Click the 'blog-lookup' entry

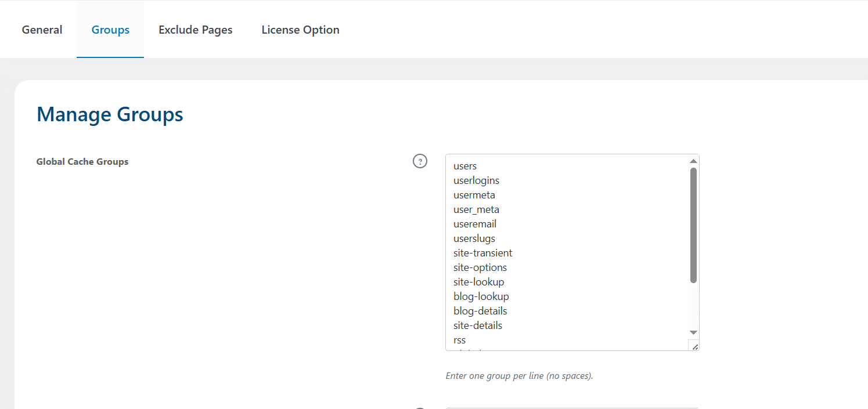pyautogui.click(x=481, y=296)
